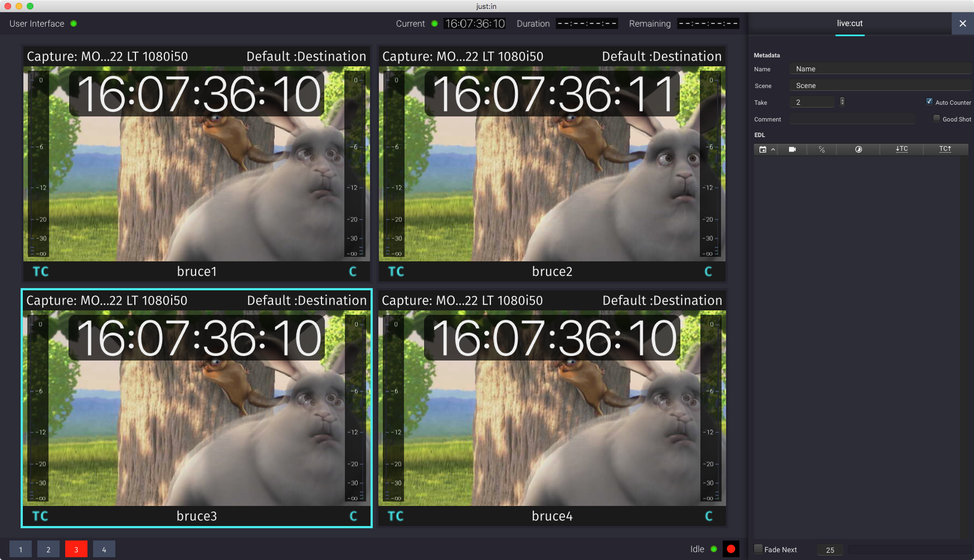Click the TC icon on bruce1 channel

click(x=41, y=271)
